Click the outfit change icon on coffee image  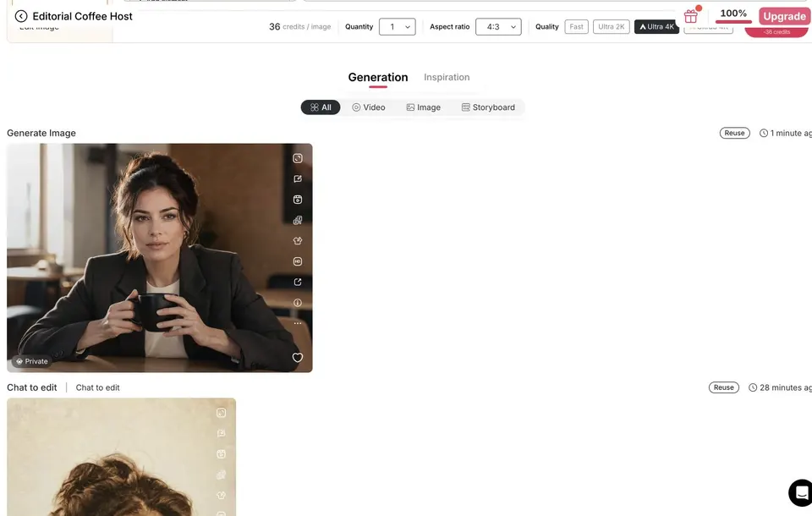pos(297,241)
